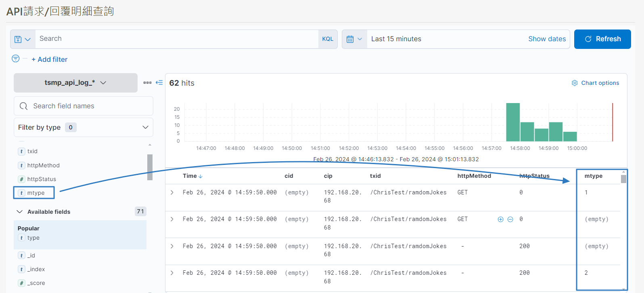Click the tallest histogram bar at 14:57:30
644x293 pixels.
pos(513,122)
